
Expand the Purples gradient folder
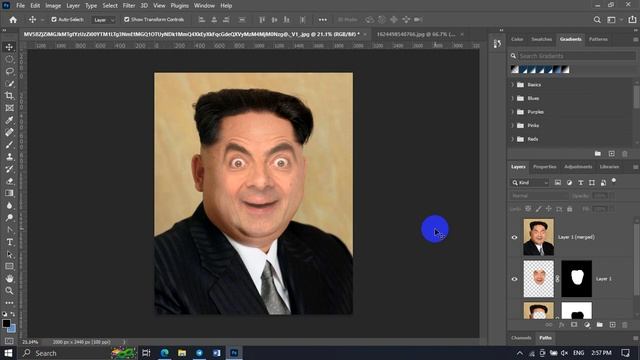tap(513, 112)
